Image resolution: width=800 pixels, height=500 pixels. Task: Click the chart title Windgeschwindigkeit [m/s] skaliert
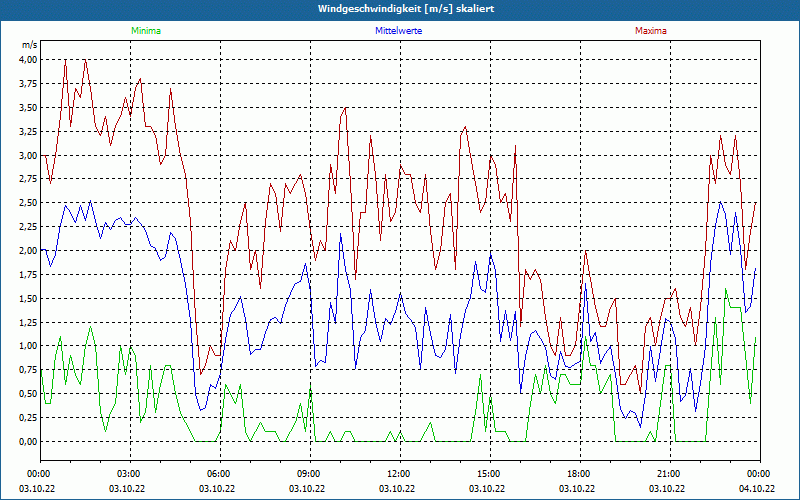pyautogui.click(x=406, y=9)
